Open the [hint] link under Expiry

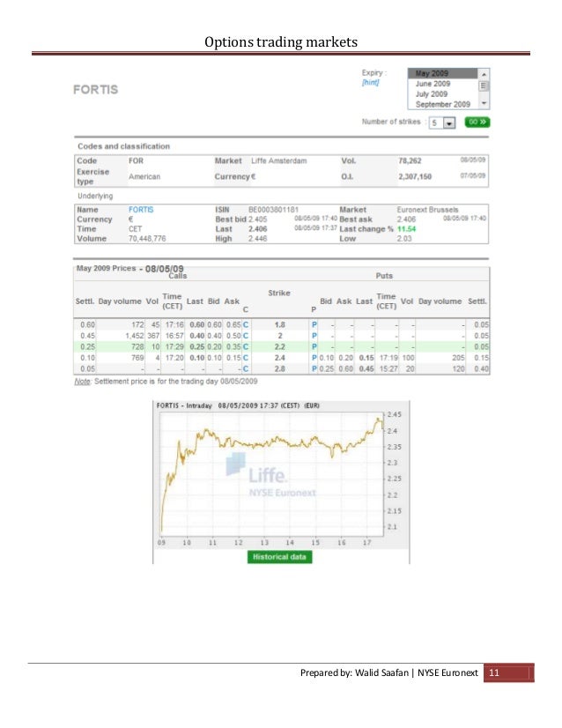(x=370, y=83)
